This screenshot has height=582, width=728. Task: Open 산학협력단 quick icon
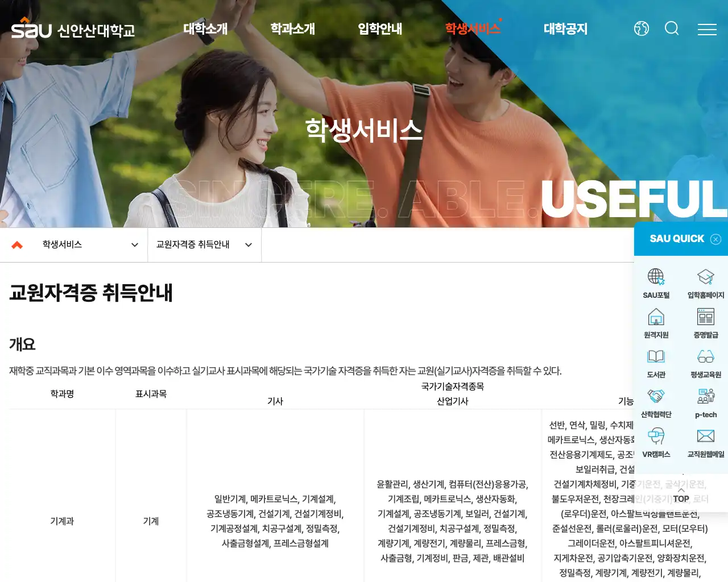click(x=656, y=403)
